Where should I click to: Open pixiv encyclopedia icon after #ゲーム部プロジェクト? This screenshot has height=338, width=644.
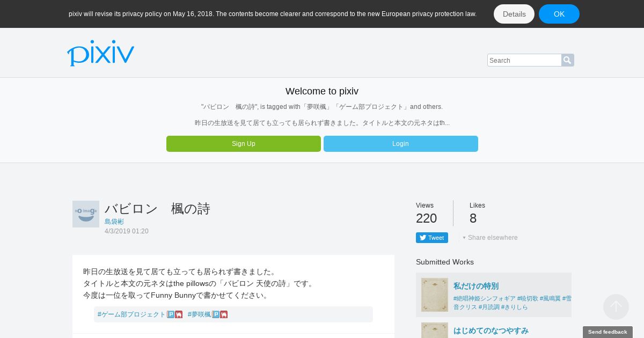[171, 314]
